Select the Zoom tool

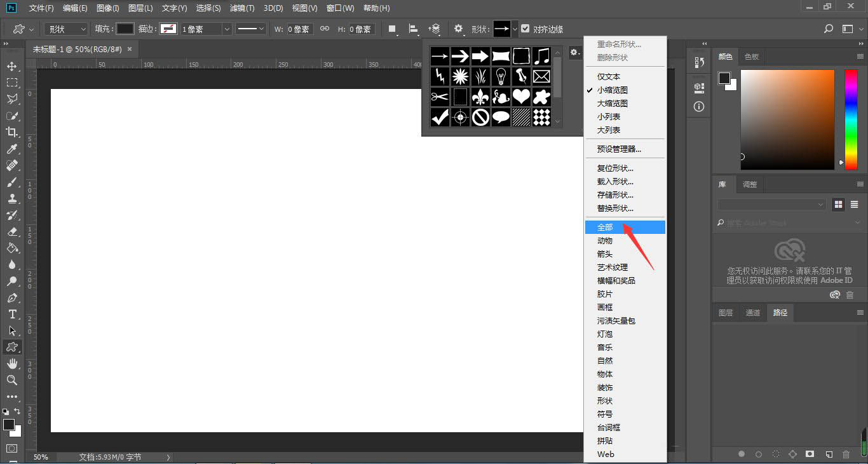pos(13,380)
